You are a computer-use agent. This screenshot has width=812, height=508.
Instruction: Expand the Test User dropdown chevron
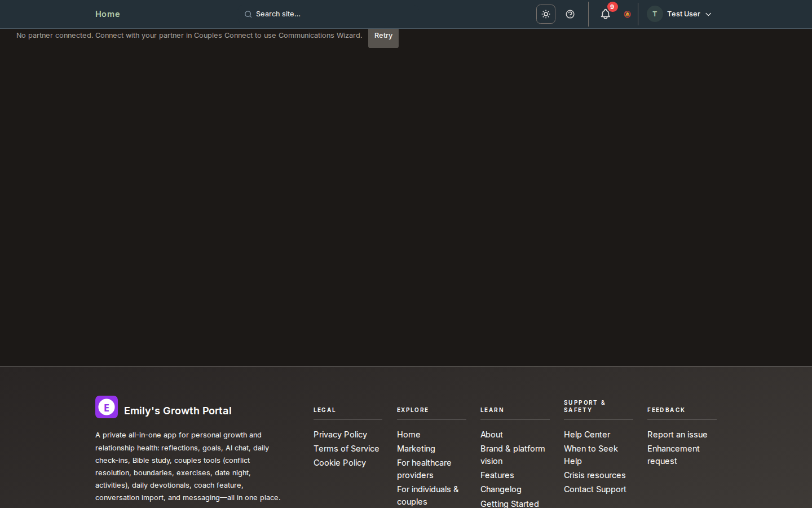(708, 15)
